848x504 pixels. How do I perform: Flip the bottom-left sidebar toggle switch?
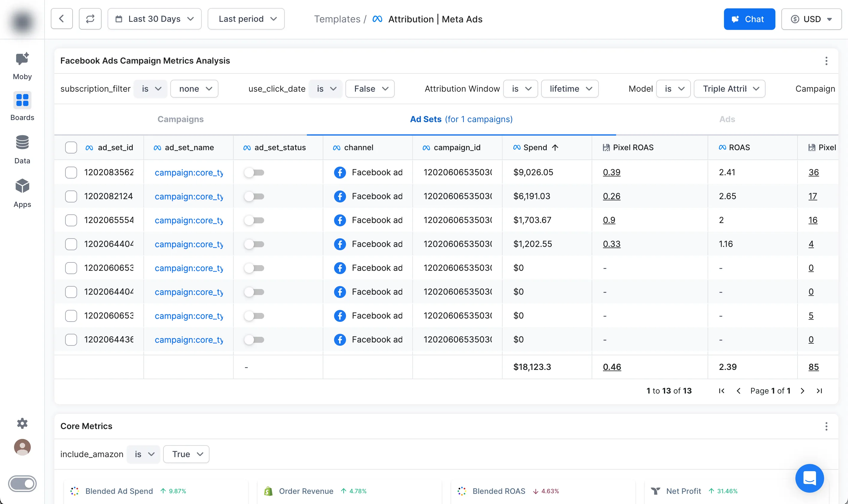coord(22,483)
